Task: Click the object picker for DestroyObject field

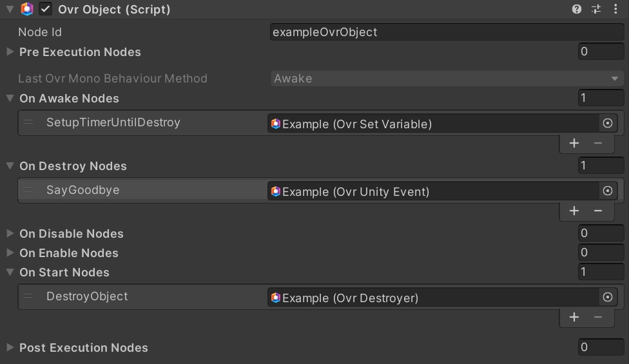Action: (607, 297)
